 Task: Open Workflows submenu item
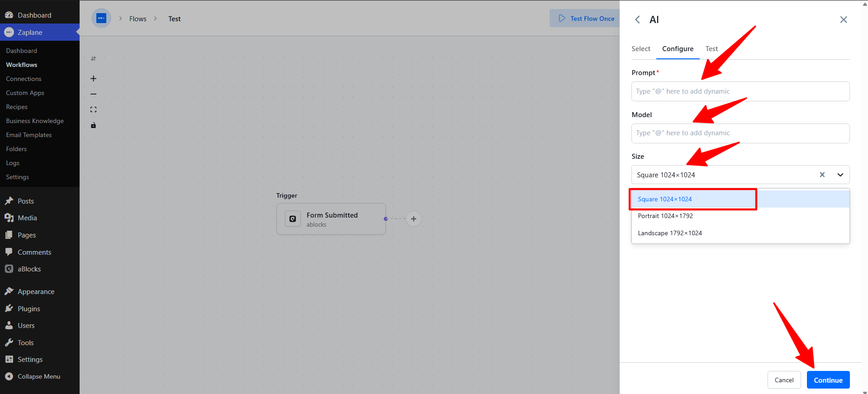(x=22, y=65)
